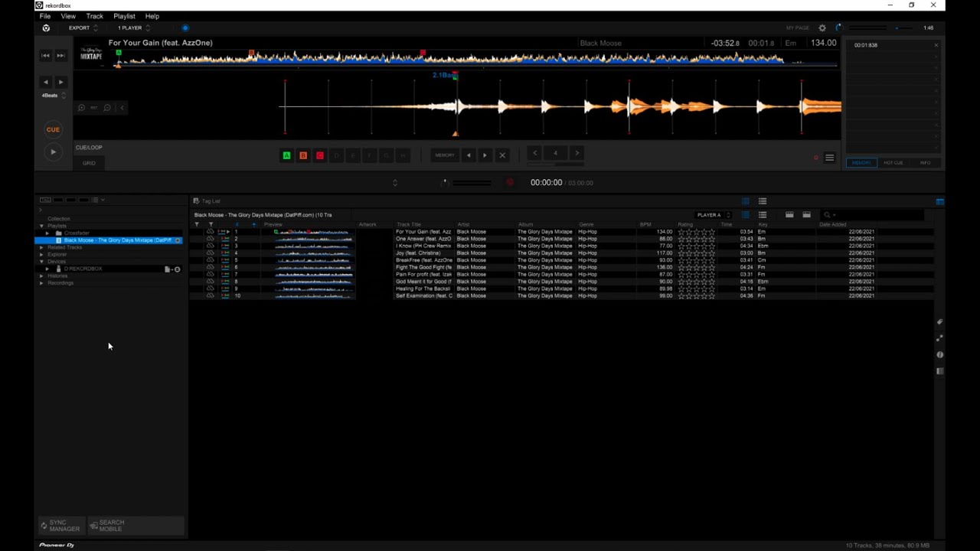980x551 pixels.
Task: Click the export-to-device icon beside D:REKORDBOX
Action: [172, 269]
